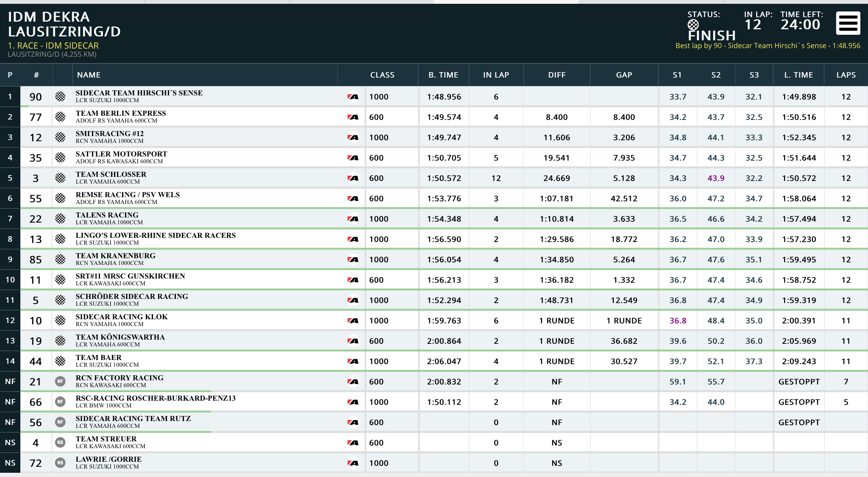Screen dimensions: 868x477
Task: Click NS status badge for Team Streuer
Action: [x=60, y=443]
